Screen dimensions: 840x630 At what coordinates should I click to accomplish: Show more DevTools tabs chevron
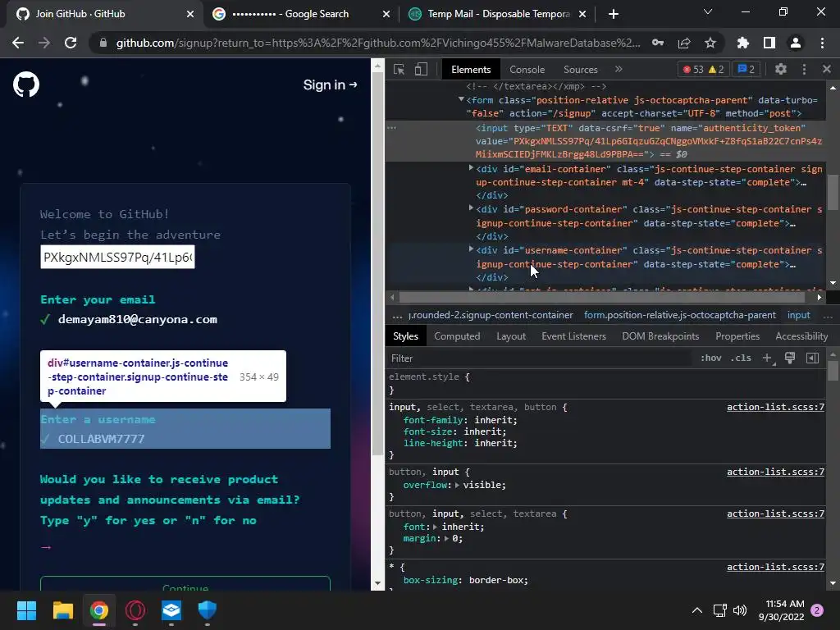(619, 69)
